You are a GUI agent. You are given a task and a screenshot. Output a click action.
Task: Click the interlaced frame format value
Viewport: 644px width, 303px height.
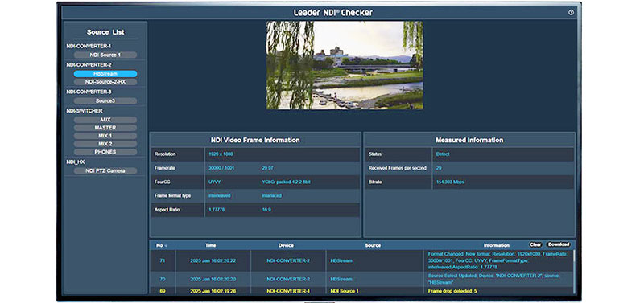(272, 196)
